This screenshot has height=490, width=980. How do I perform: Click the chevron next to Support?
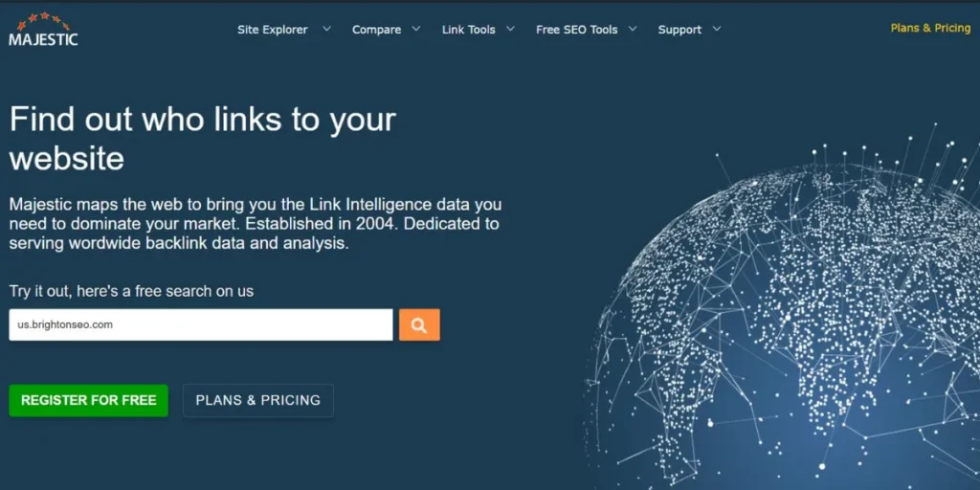tap(718, 29)
